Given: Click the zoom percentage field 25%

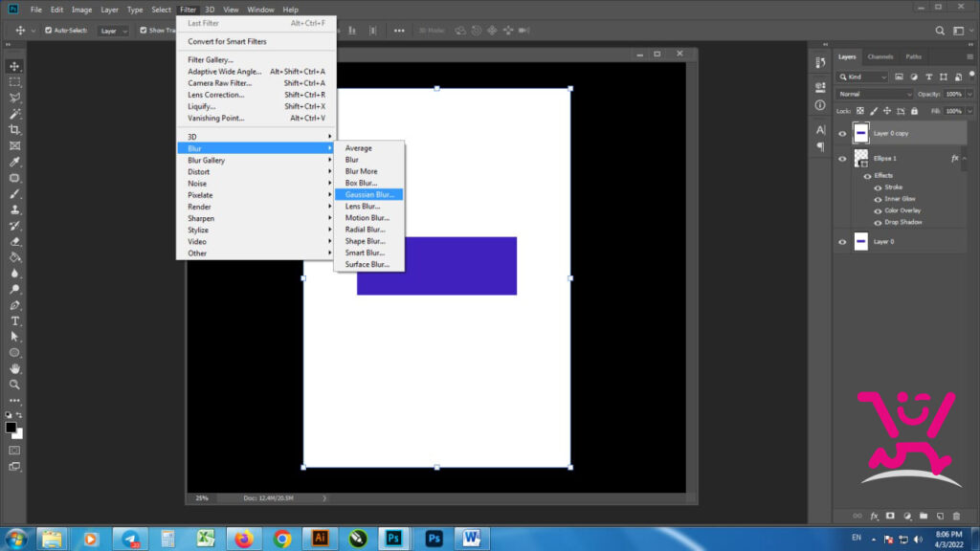Looking at the screenshot, I should [202, 498].
